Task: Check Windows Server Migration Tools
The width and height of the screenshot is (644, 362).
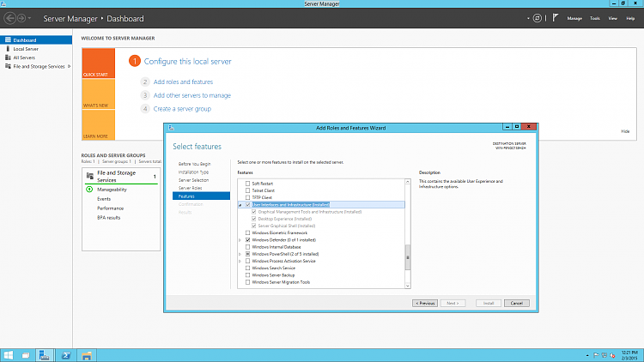Action: click(x=247, y=282)
